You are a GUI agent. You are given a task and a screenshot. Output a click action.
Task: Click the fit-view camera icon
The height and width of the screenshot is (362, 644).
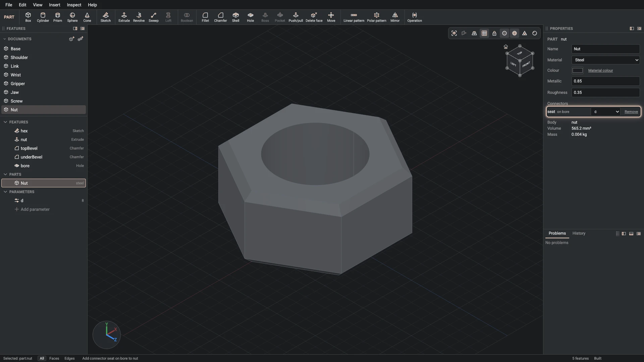click(454, 33)
